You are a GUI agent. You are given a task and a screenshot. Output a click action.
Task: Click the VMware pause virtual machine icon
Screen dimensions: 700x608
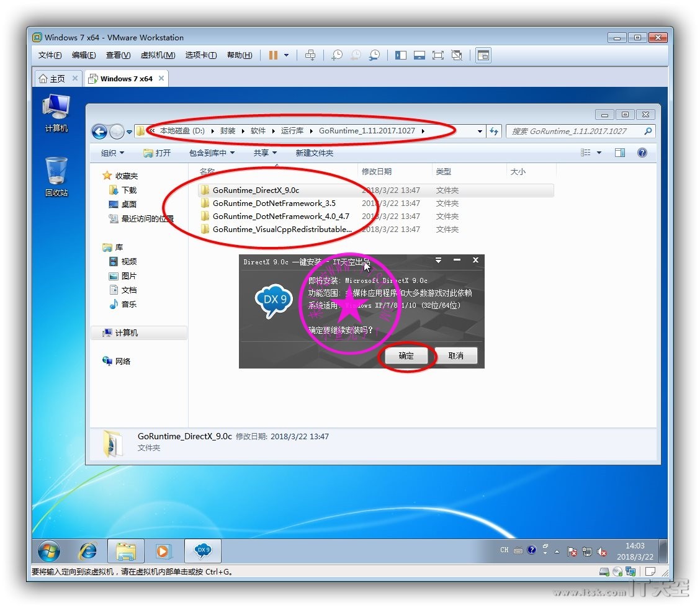tap(273, 55)
